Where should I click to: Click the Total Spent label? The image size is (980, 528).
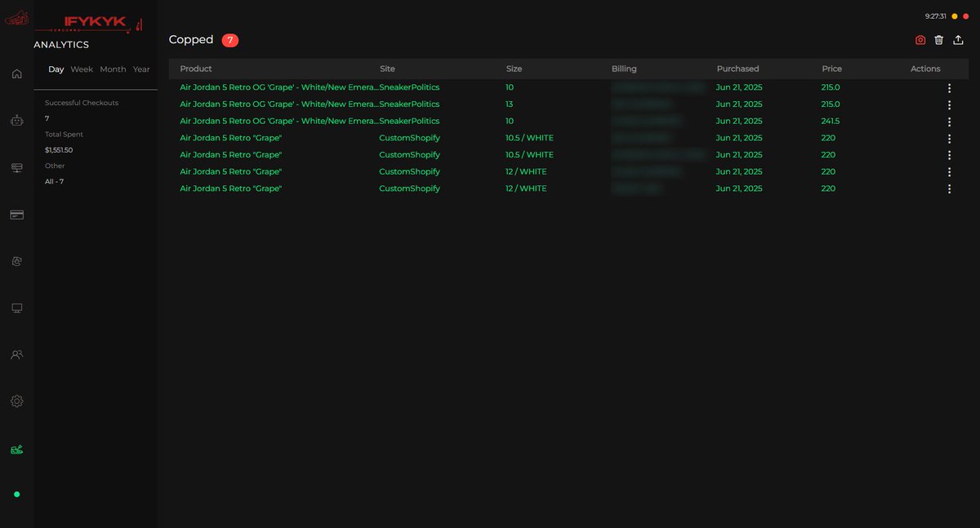point(64,134)
